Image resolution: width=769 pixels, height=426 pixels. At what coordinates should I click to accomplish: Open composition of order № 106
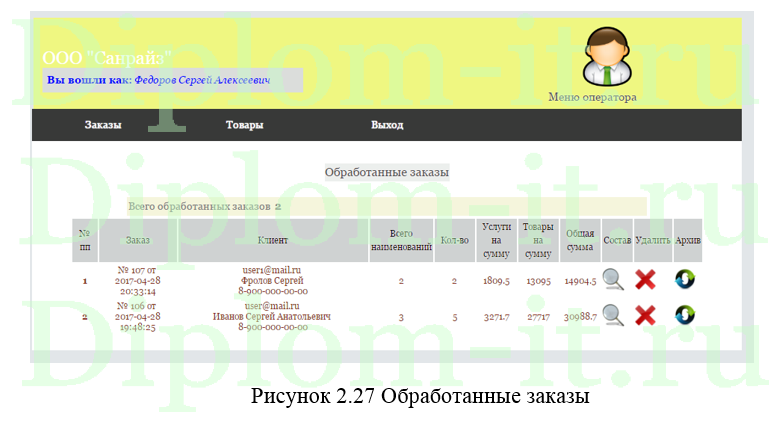[x=613, y=315]
